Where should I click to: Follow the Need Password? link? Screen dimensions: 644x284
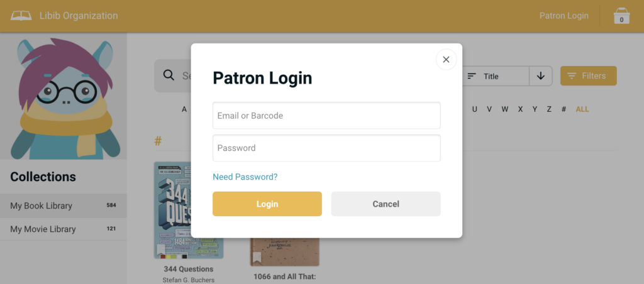(245, 177)
